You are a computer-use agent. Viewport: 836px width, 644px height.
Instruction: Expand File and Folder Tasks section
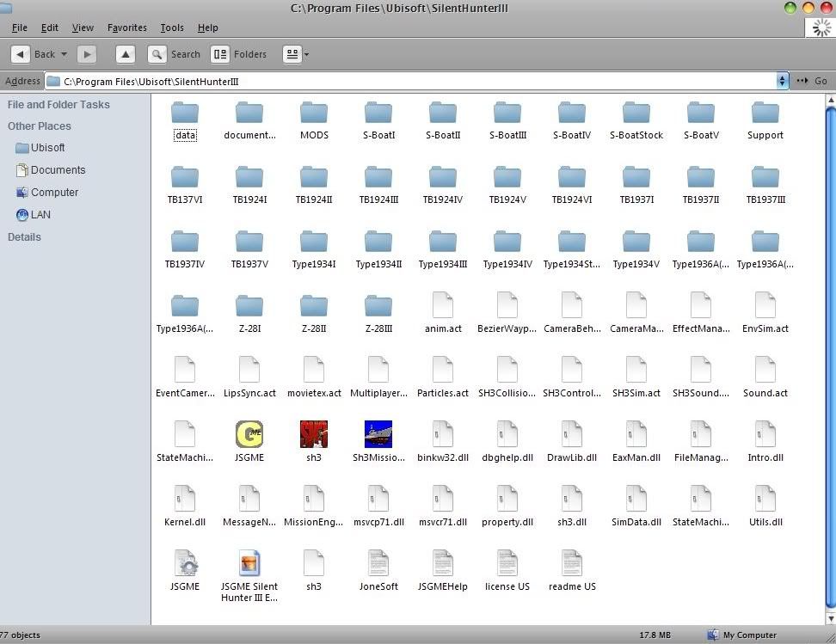58,105
